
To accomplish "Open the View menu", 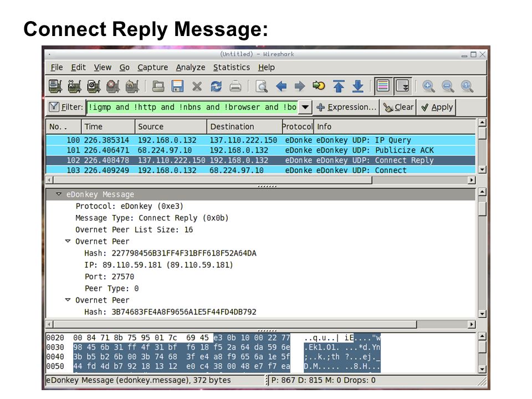I will pyautogui.click(x=103, y=68).
